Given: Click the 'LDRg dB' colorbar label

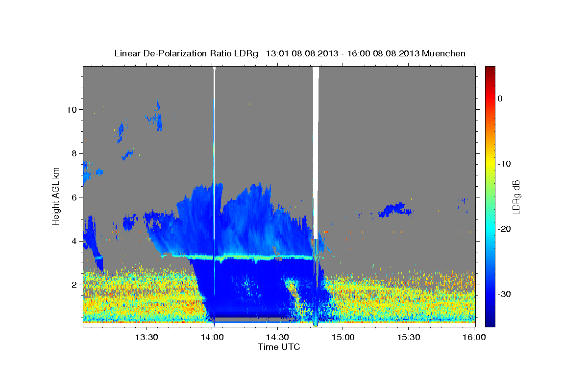Looking at the screenshot, I should [x=516, y=196].
